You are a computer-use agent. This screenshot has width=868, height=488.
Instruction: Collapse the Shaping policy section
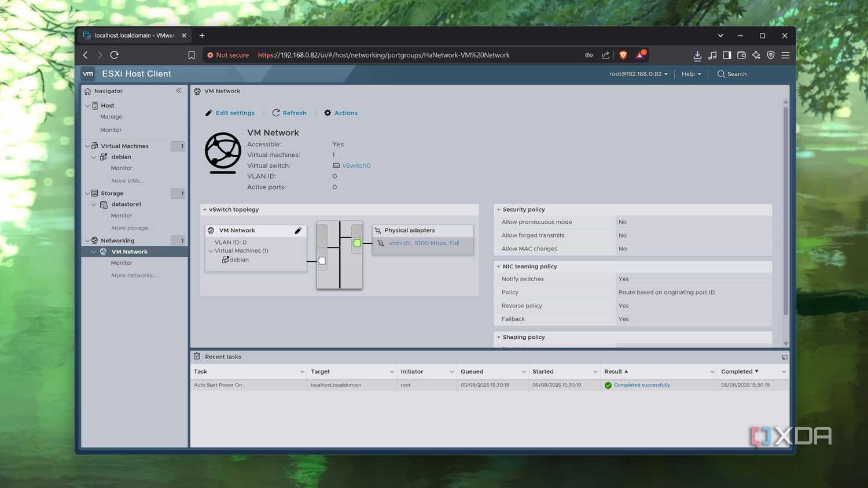(498, 337)
